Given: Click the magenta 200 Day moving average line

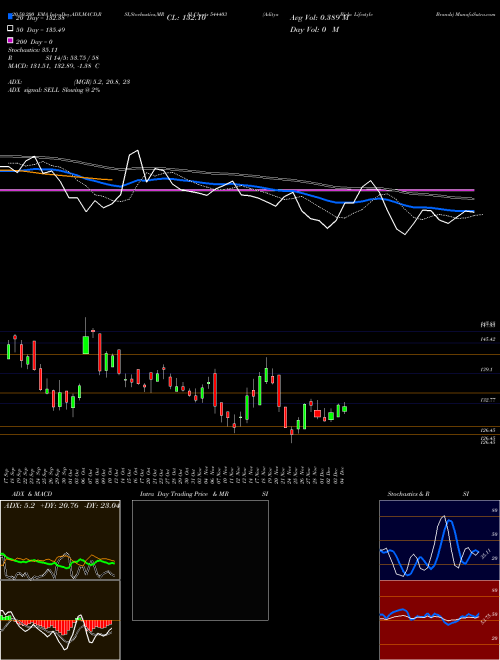Looking at the screenshot, I should click(237, 190).
